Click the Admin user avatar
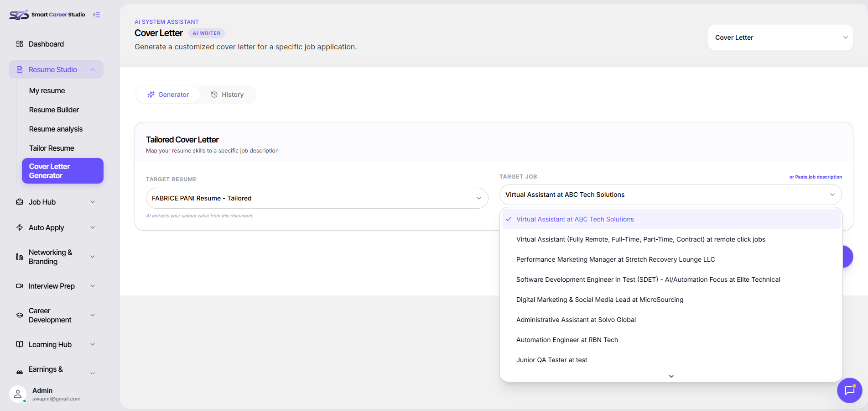Image resolution: width=868 pixels, height=411 pixels. point(18,394)
